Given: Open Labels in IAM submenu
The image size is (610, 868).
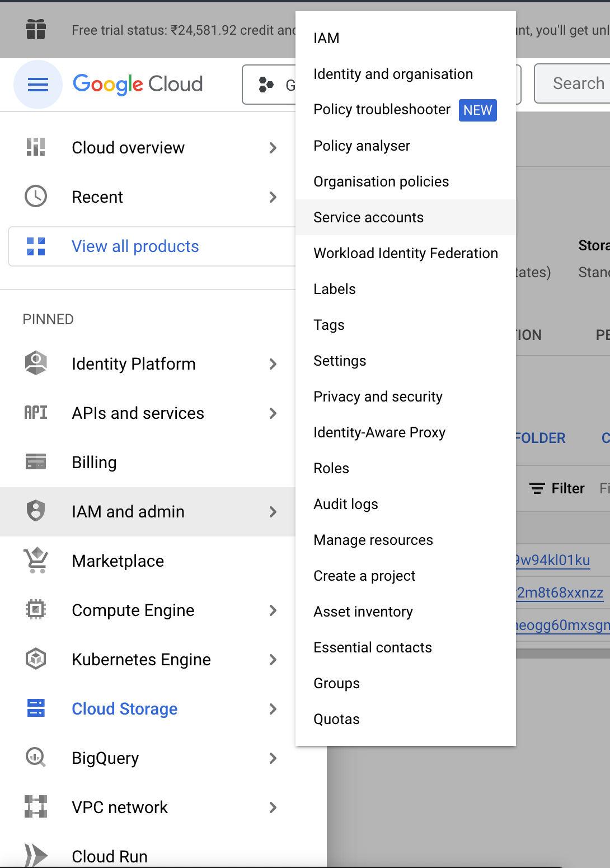Looking at the screenshot, I should coord(406,289).
